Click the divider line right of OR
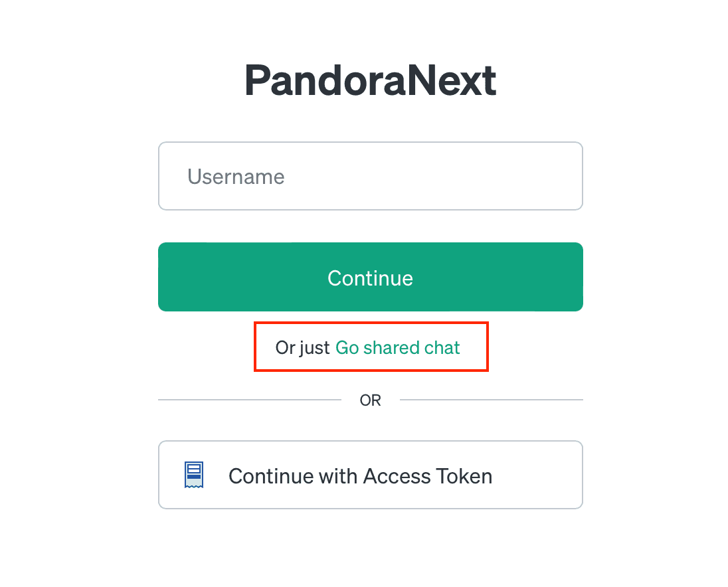Viewport: 728px width, 587px height. pyautogui.click(x=492, y=400)
